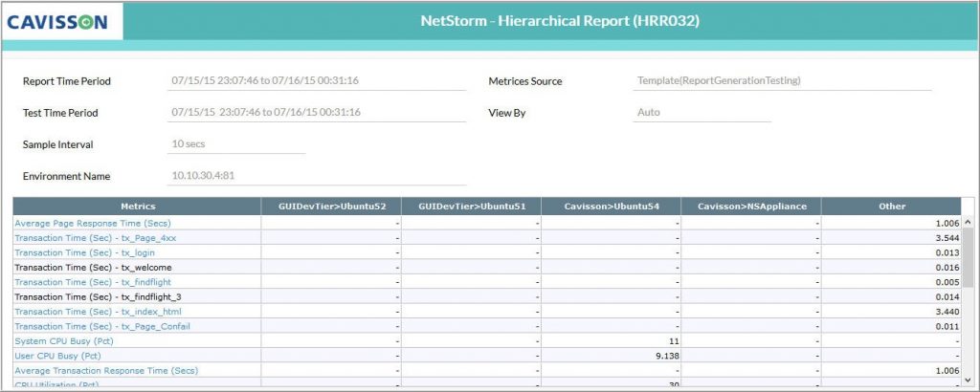The height and width of the screenshot is (392, 980).
Task: Click the Cavisson>Ubuntu54 column header
Action: point(612,206)
